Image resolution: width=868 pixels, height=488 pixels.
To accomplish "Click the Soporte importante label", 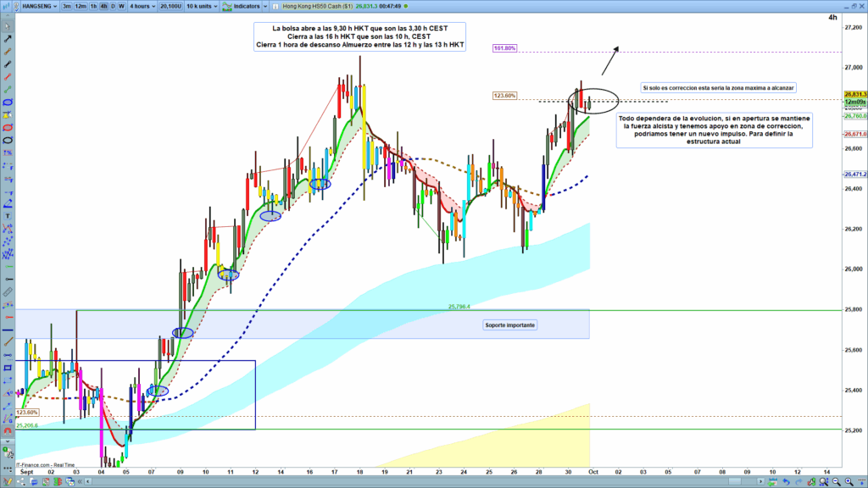I will [510, 325].
